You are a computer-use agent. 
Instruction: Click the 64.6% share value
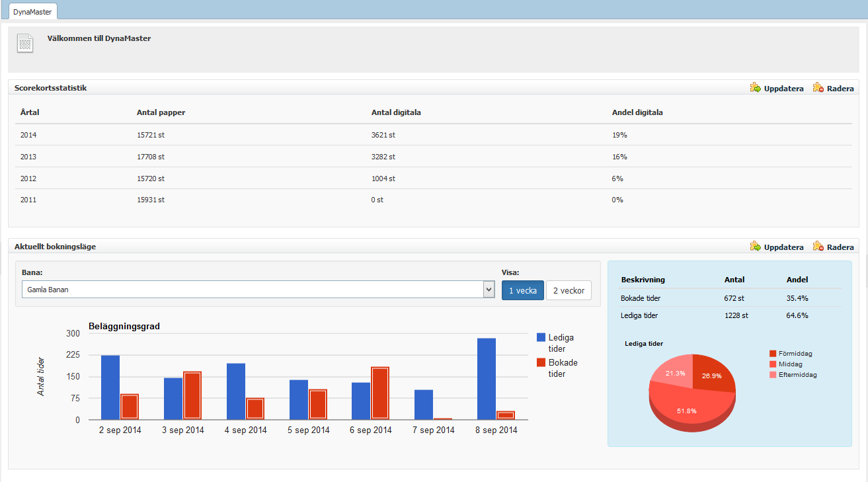click(797, 315)
